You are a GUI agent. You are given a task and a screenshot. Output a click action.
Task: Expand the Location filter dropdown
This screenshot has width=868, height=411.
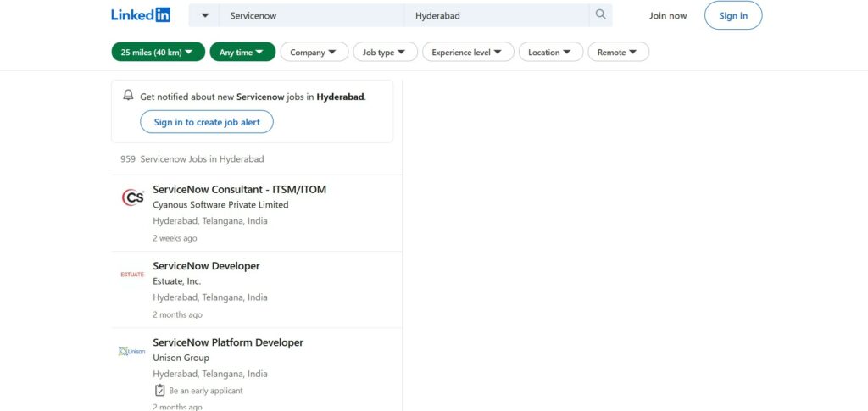coord(551,52)
